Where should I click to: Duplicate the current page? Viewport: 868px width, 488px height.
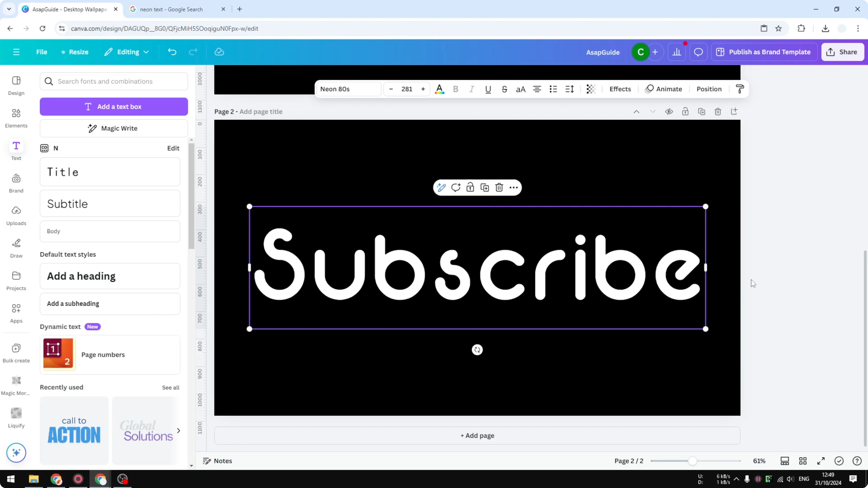click(702, 112)
